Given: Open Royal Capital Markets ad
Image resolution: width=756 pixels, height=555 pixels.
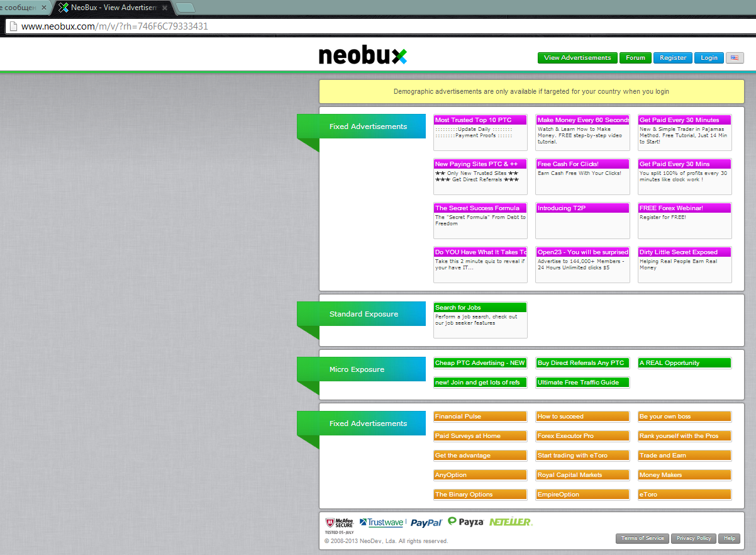Looking at the screenshot, I should point(582,475).
